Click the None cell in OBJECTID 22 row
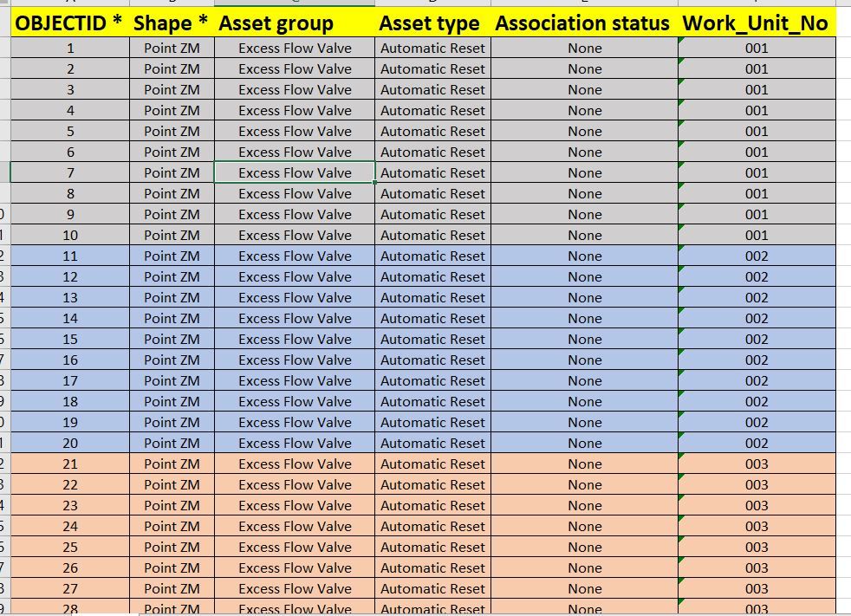The width and height of the screenshot is (851, 616). coord(584,484)
